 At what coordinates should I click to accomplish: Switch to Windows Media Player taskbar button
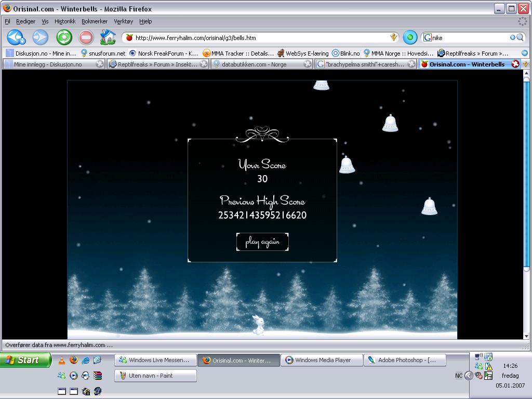point(322,360)
